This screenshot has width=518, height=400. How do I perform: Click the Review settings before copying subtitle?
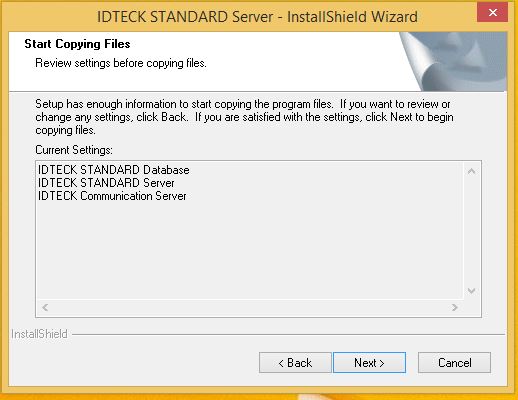(121, 63)
